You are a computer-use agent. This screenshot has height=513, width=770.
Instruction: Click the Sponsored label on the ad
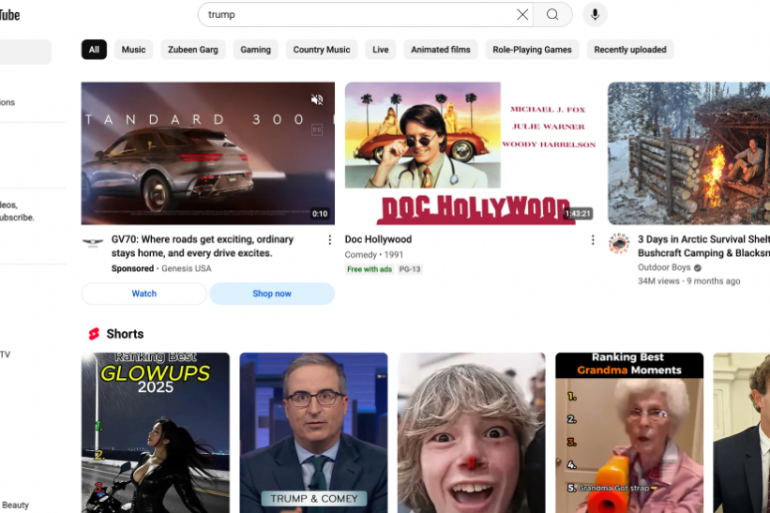click(x=133, y=269)
